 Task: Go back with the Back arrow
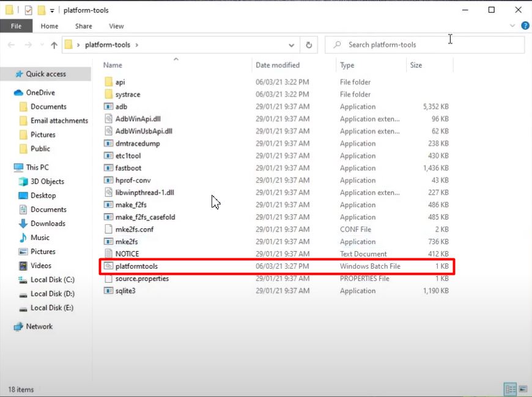(x=11, y=45)
